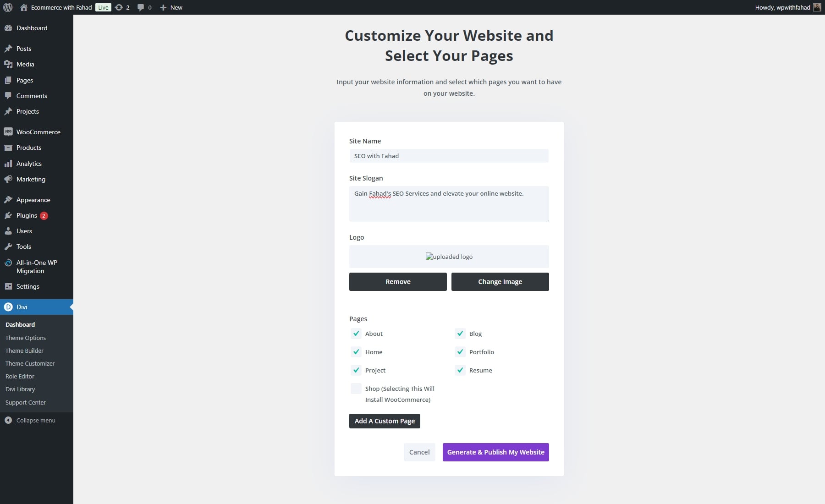Click the Plugins icon showing 2 updates

tap(8, 215)
